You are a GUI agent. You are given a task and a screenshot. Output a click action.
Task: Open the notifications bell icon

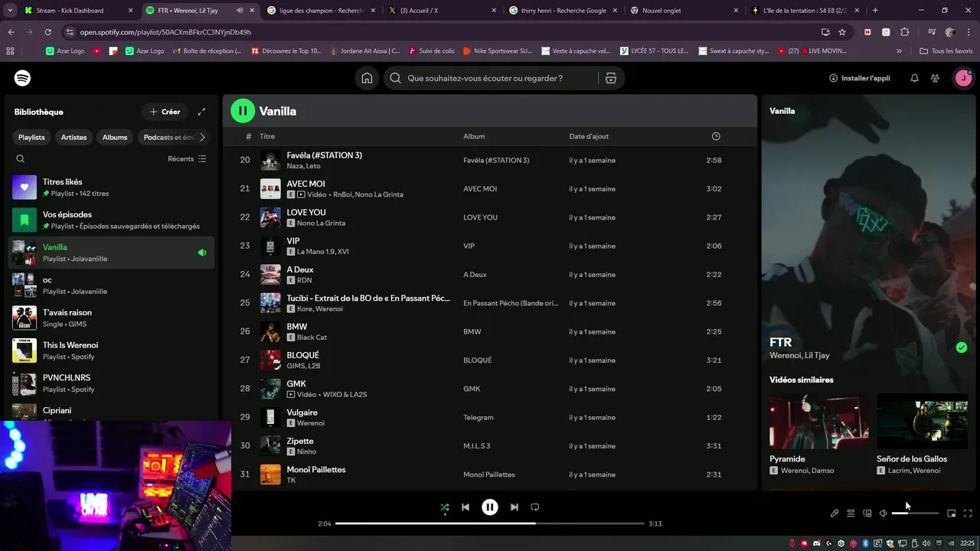pos(914,78)
